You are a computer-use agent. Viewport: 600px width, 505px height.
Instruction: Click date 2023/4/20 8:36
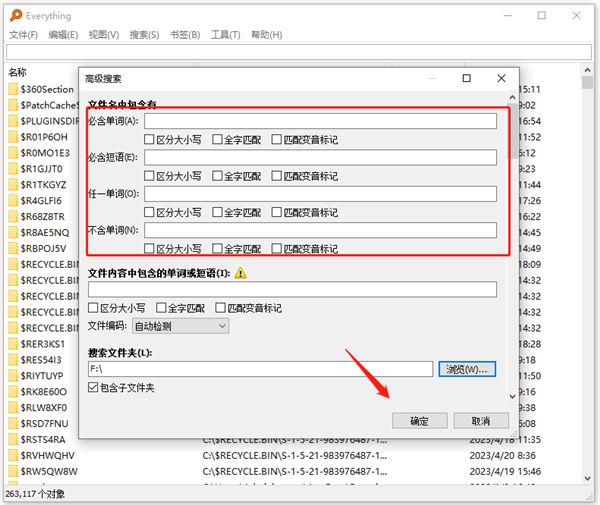pyautogui.click(x=502, y=456)
